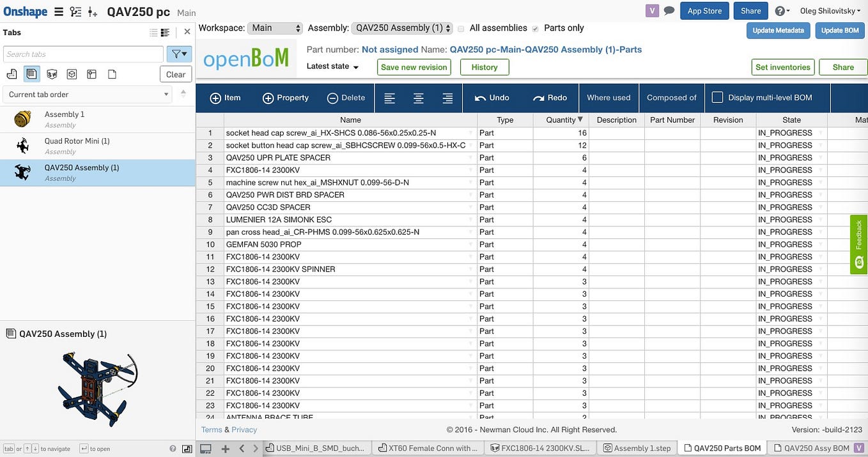This screenshot has width=868, height=457.
Task: Apply left text alignment in the BOM toolbar
Action: [390, 98]
